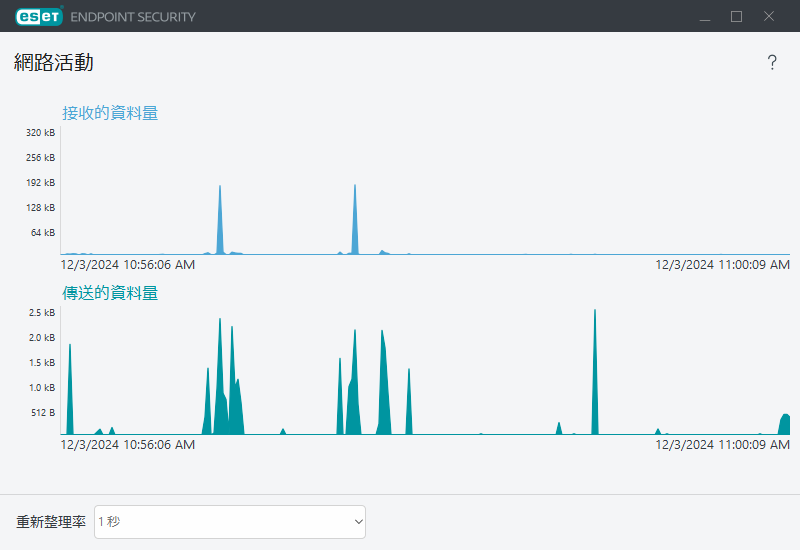Open help with the question mark icon
The image size is (800, 550).
(x=772, y=63)
